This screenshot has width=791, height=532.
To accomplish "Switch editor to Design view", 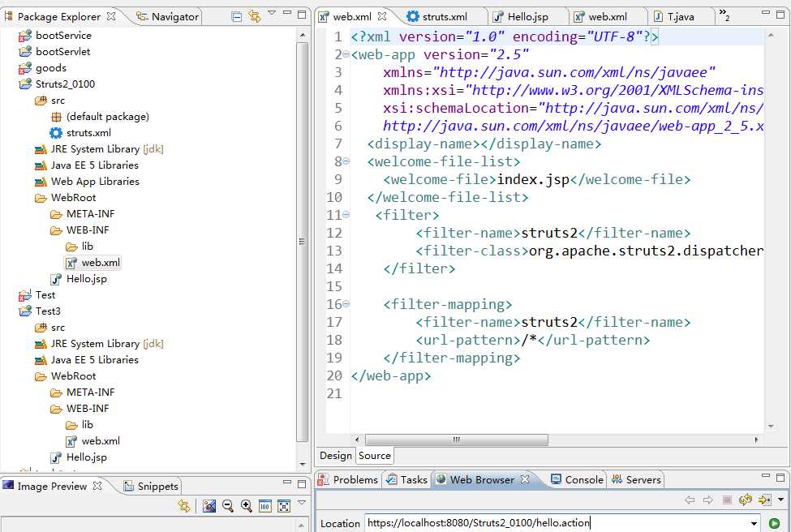I will point(336,455).
